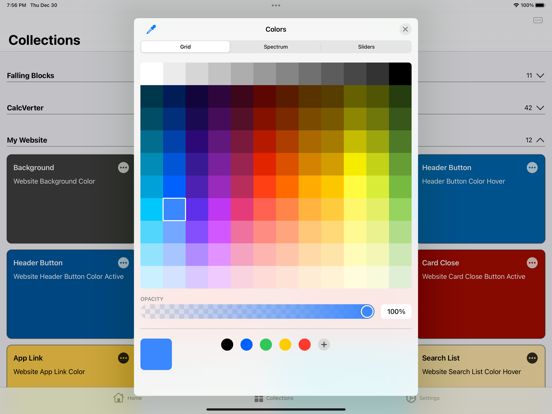
Task: Open more options on Header Button Active card
Action: click(x=123, y=263)
